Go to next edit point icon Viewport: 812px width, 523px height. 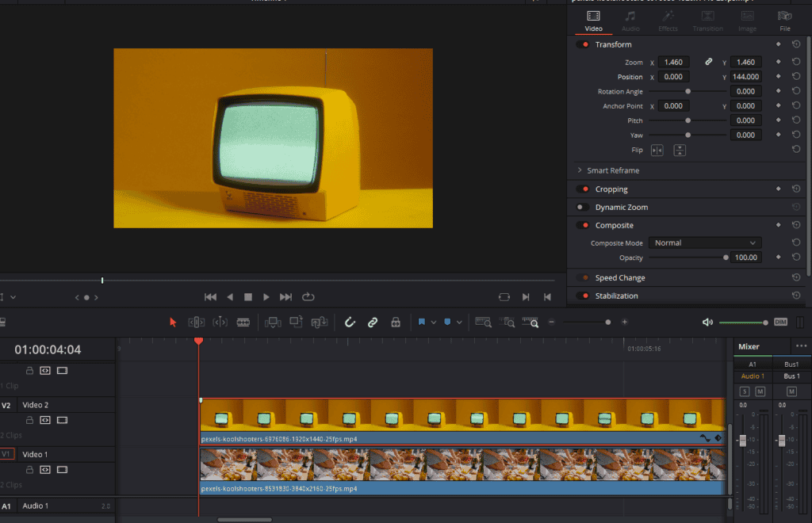pos(526,297)
